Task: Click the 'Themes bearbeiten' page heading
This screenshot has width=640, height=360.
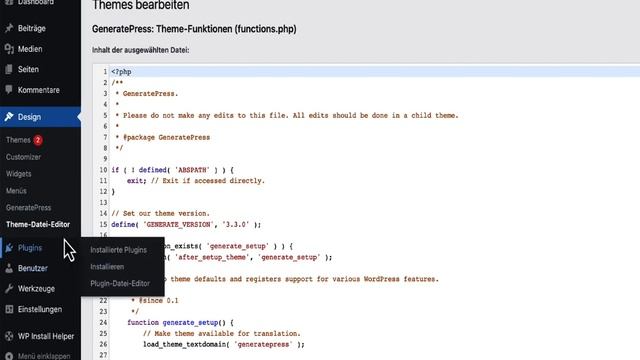Action: (140, 5)
